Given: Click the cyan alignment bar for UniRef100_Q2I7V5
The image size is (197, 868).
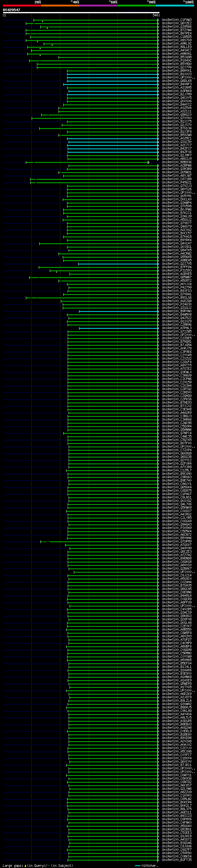Looking at the screenshot, I should [x=119, y=264].
